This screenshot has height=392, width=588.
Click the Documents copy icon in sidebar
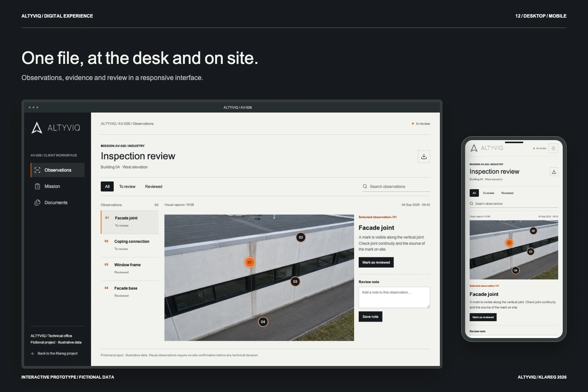38,203
